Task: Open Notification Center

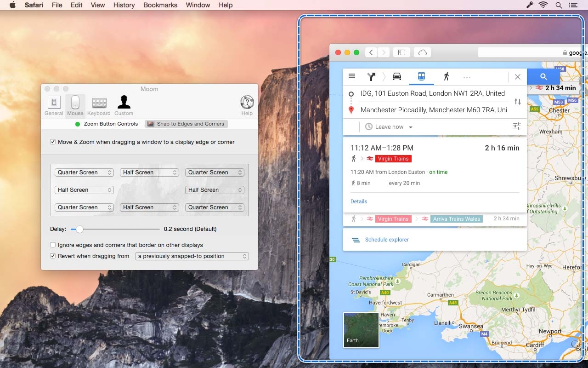Action: [x=573, y=5]
